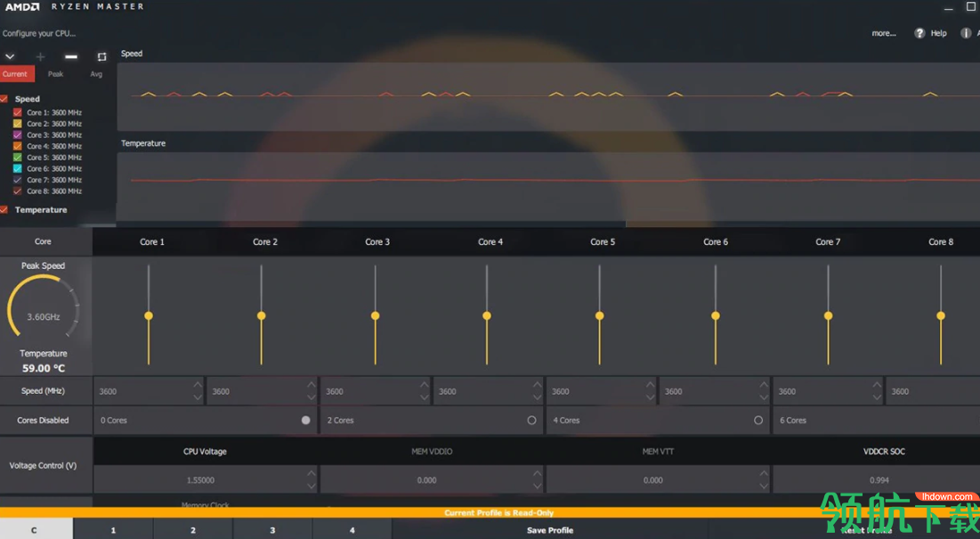Click the Save Profile button

tap(550, 529)
